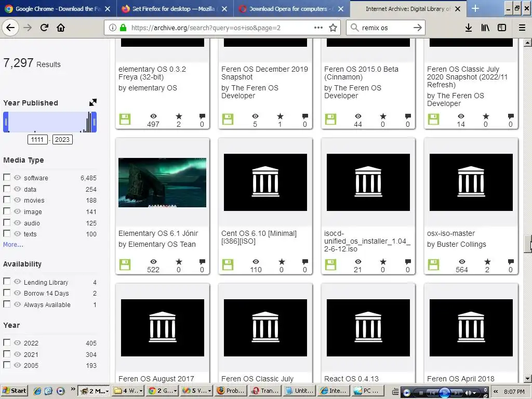Switch to Download Opera for computers tab

(291, 9)
